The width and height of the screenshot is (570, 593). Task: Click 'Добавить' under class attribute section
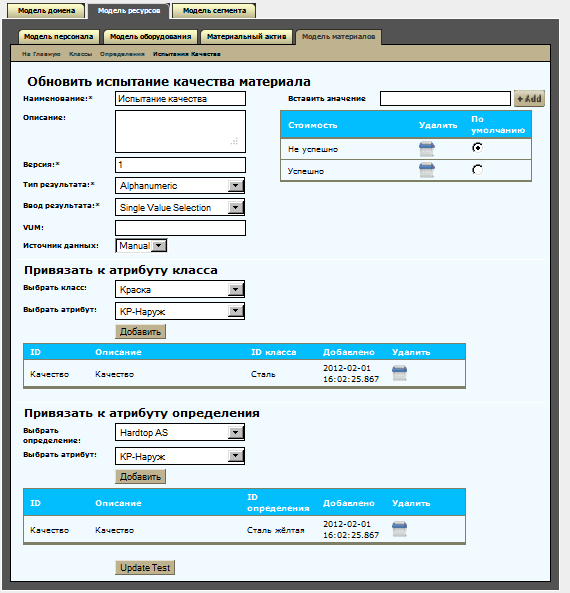pos(140,332)
